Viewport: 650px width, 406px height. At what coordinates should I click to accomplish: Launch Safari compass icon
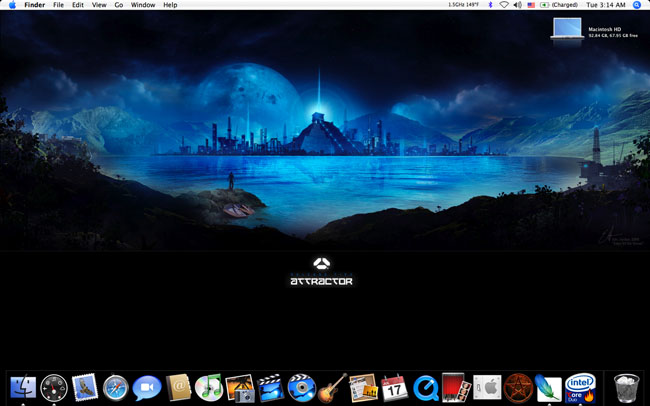coord(116,388)
